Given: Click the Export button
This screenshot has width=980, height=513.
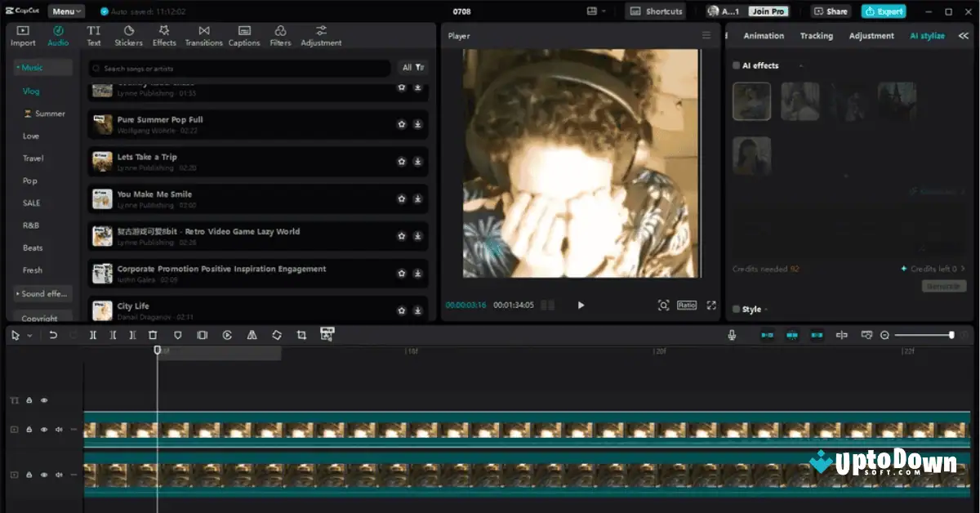Looking at the screenshot, I should [883, 11].
